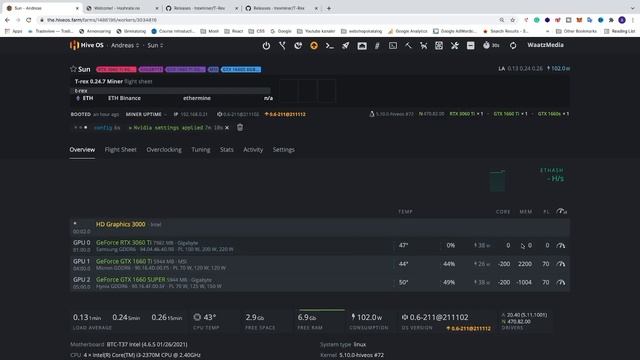Open the Other Bookmarks folder
The width and height of the screenshot is (640, 360).
tap(577, 31)
